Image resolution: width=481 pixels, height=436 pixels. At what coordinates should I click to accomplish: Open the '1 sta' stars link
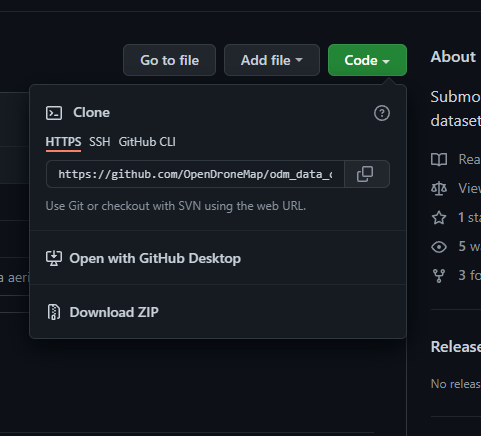[469, 218]
